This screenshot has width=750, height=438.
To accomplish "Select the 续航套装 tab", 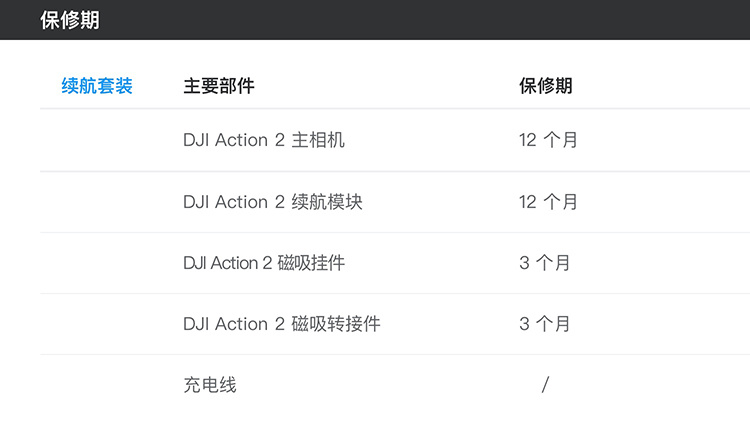I will [x=97, y=86].
